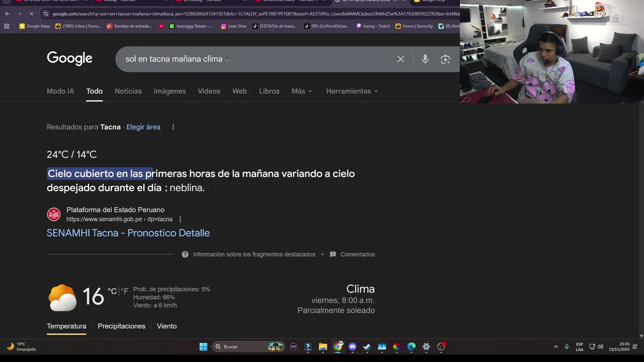644x362 pixels.
Task: Show the Temperatura weather tab
Action: tap(66, 326)
